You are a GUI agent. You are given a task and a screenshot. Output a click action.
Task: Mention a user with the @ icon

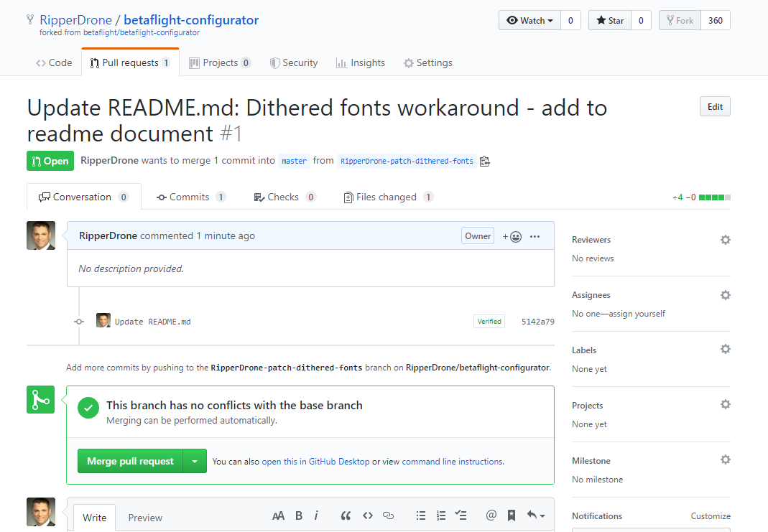[x=491, y=515]
